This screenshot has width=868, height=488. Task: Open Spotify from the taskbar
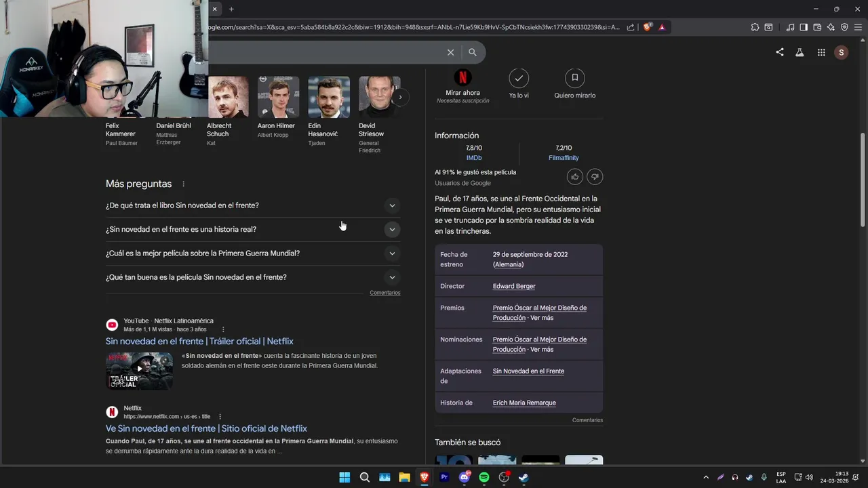point(484,477)
